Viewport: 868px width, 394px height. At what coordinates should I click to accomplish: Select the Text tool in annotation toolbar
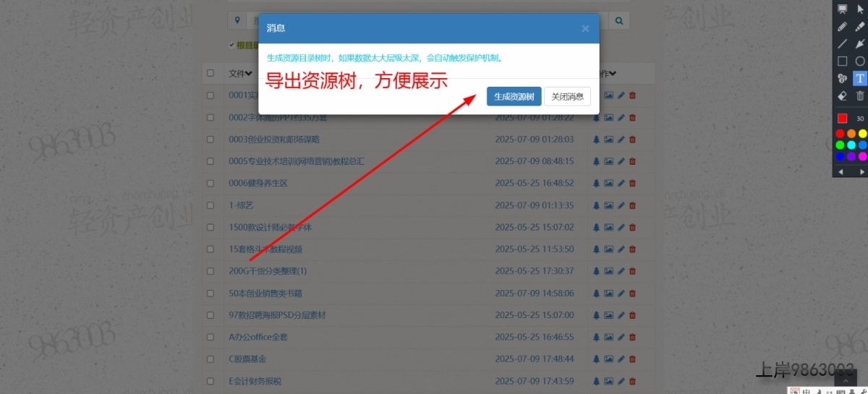(x=860, y=79)
